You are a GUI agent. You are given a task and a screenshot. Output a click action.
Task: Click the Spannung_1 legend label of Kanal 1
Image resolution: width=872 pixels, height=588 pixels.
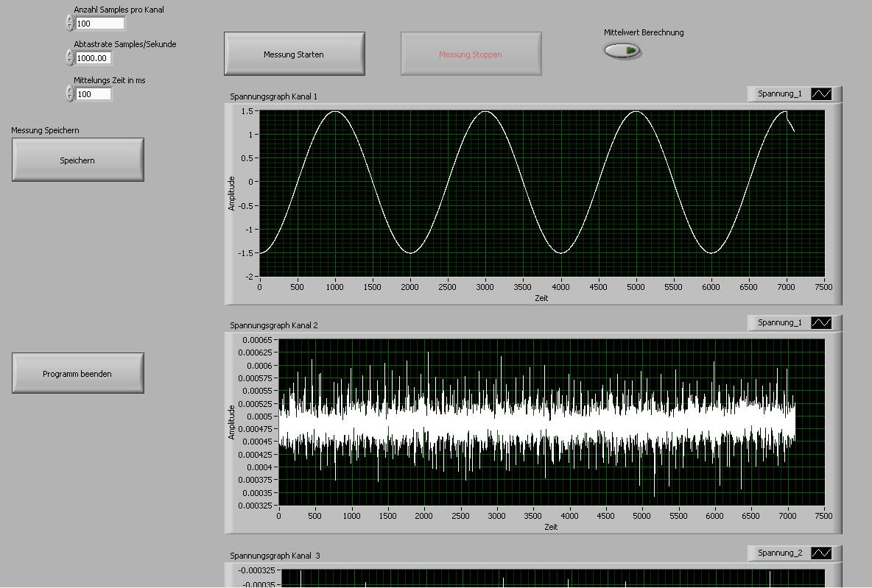779,94
